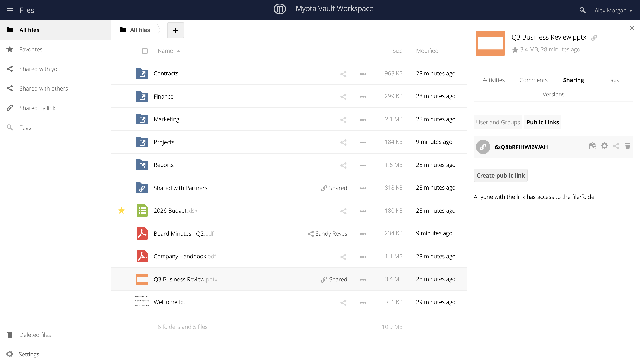
Task: Select the Sharing tab
Action: [x=573, y=80]
